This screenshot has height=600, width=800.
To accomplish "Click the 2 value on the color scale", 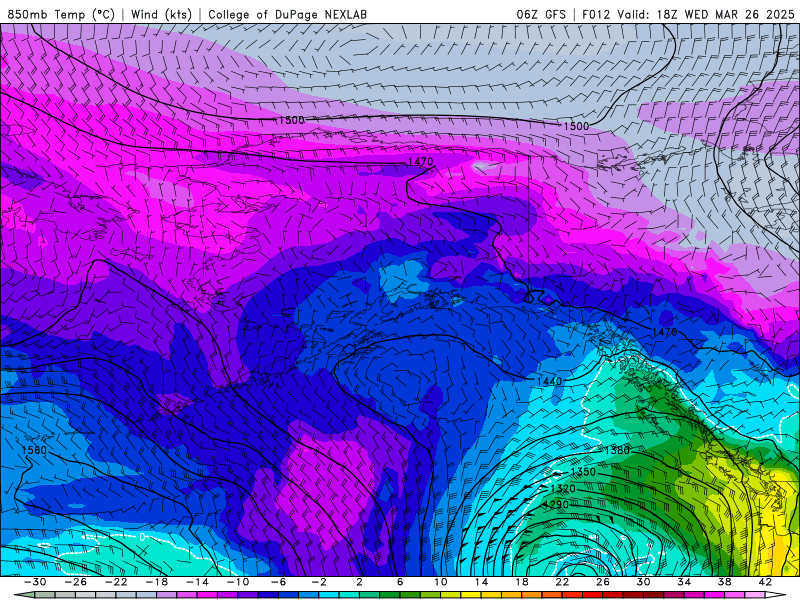I will tap(359, 582).
